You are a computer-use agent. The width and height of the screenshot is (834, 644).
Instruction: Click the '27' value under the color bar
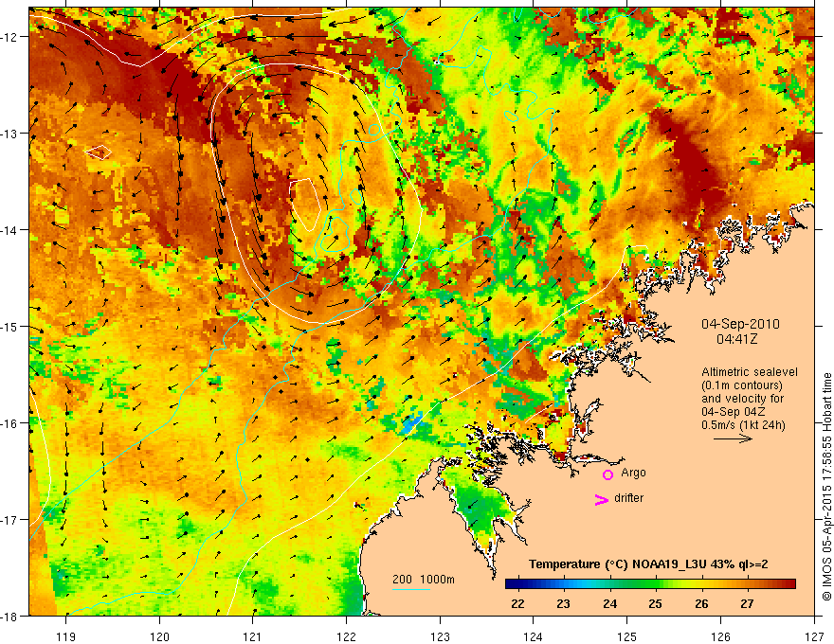click(x=748, y=603)
